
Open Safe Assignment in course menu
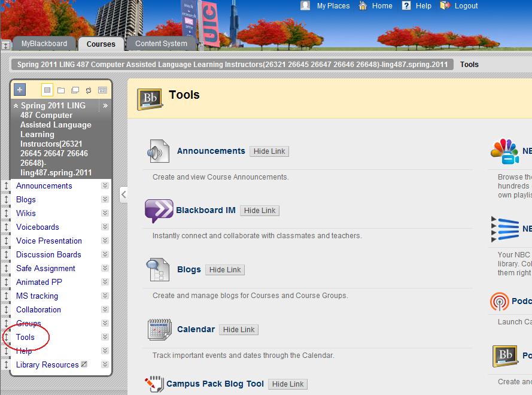click(x=46, y=269)
